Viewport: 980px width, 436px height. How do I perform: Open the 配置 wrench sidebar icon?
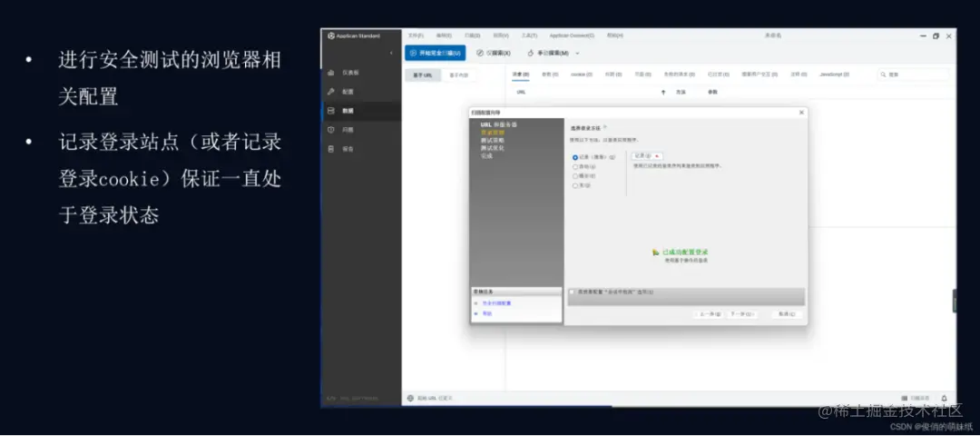[x=331, y=92]
